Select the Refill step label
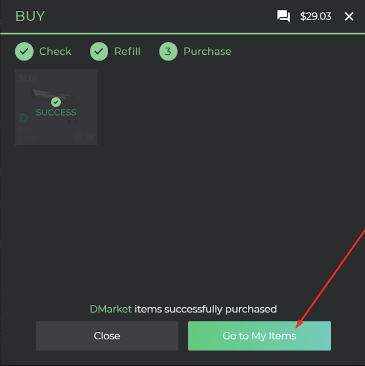This screenshot has height=366, width=365. [x=127, y=51]
